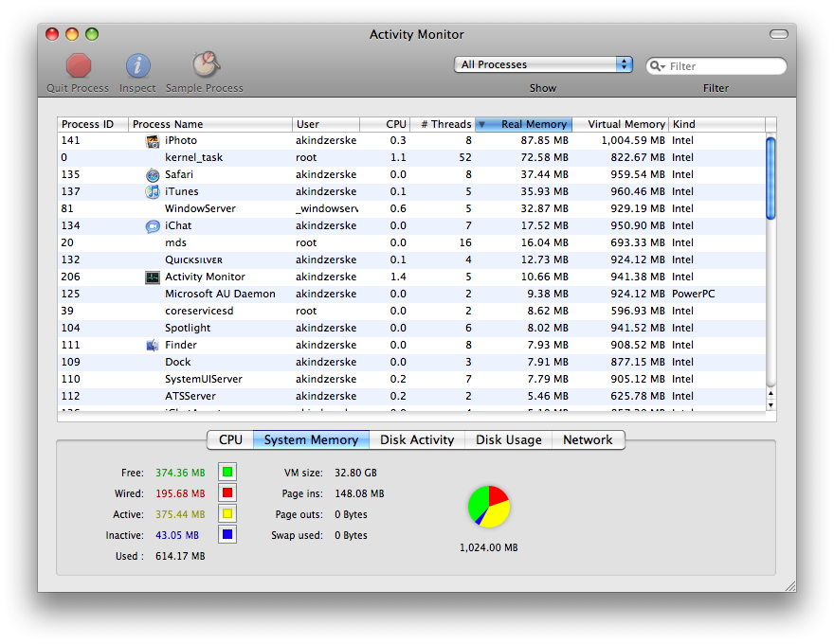Sort by Process ID column header

tap(93, 124)
